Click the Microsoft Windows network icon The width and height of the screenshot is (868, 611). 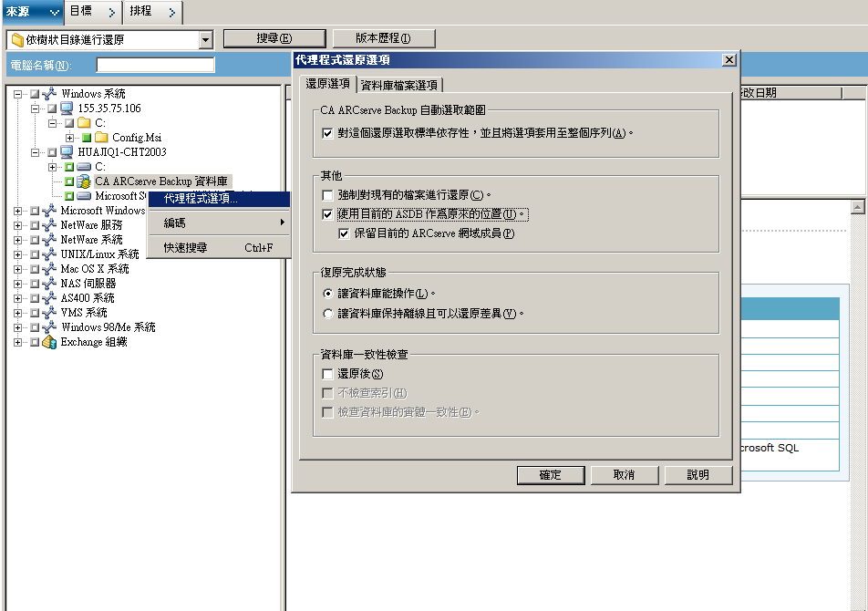coord(49,211)
